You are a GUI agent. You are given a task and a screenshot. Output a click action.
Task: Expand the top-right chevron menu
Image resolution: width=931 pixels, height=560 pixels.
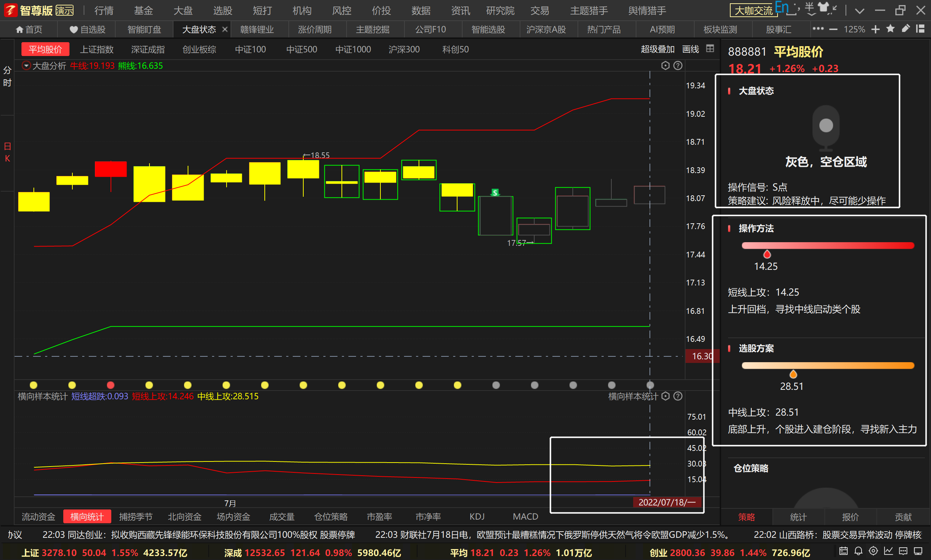[x=860, y=11]
